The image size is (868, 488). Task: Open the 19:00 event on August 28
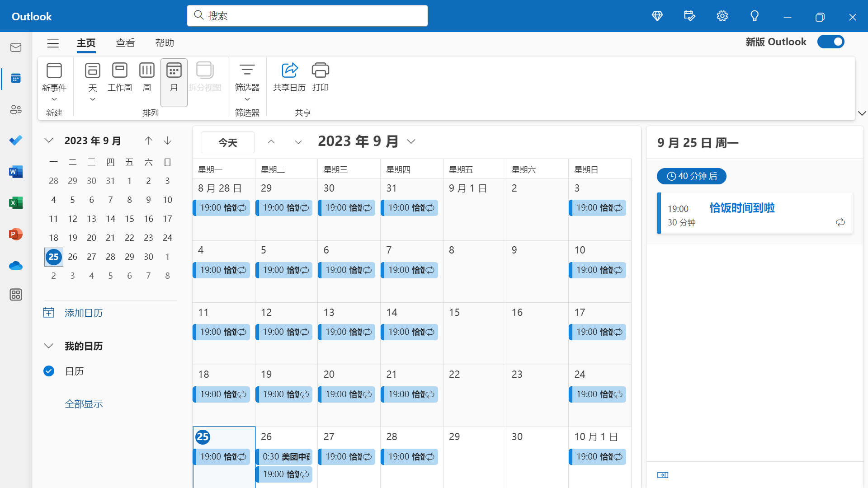[222, 208]
